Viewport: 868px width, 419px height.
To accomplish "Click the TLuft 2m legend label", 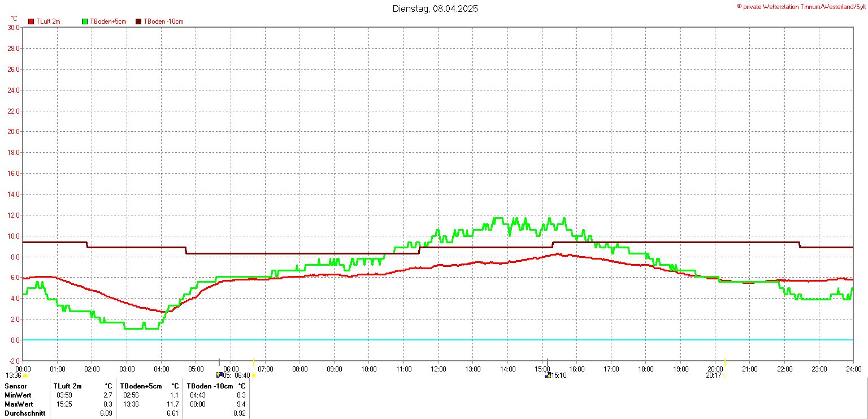I will pos(48,21).
